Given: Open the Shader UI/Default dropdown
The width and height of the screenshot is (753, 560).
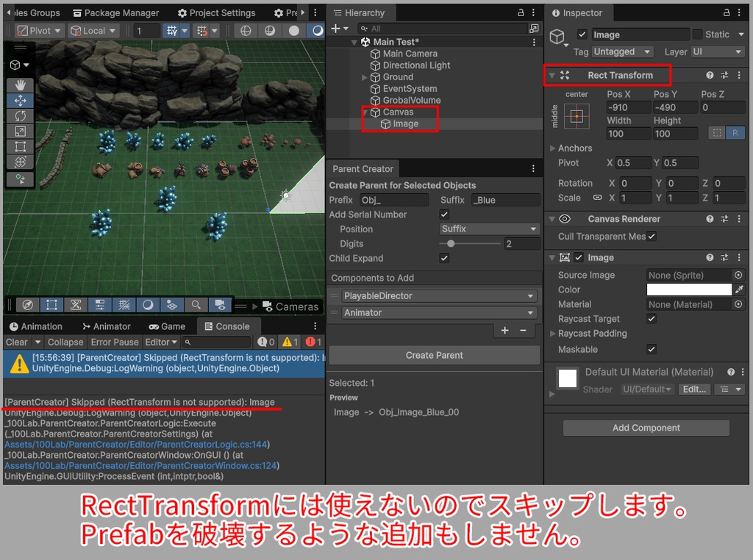Looking at the screenshot, I should (x=647, y=390).
